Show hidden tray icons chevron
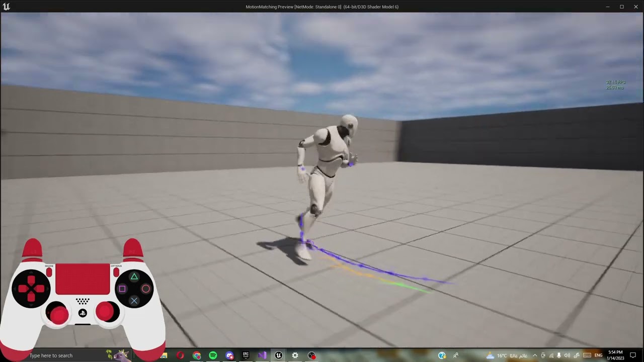644x362 pixels. pyautogui.click(x=535, y=355)
